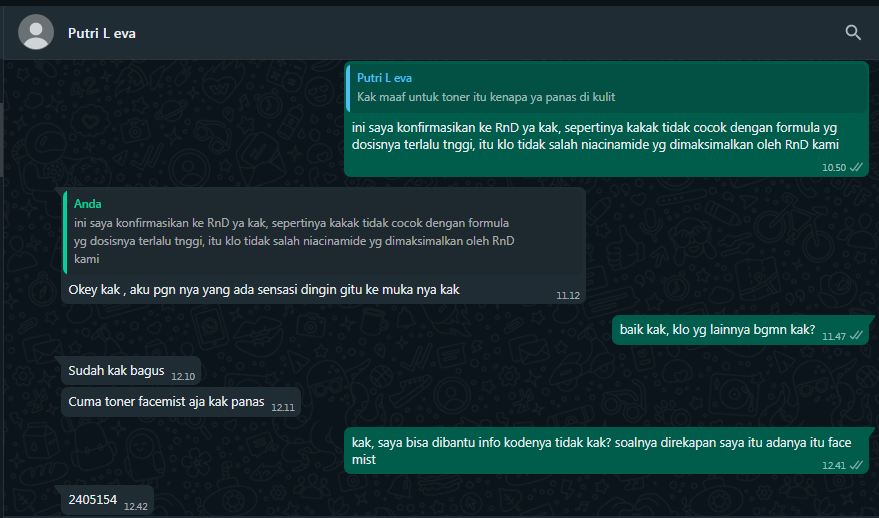879x518 pixels.
Task: Click message 'baik kak, klo yg lainnya bgmn kak?'
Action: [x=741, y=330]
